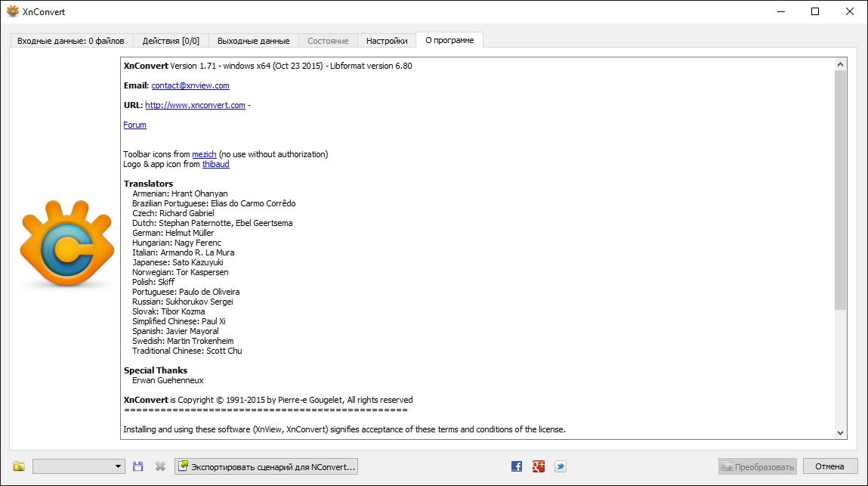Click the 'Translators' heading
Screen dimensions: 868x486
tap(148, 184)
